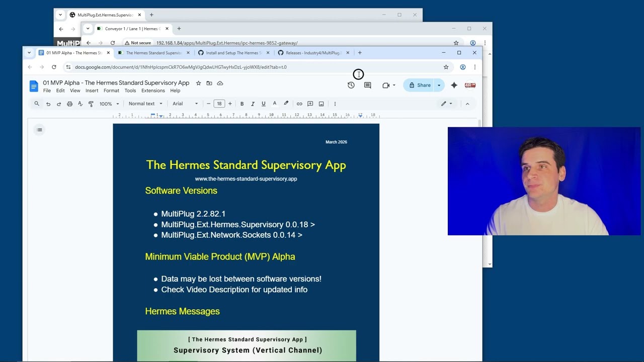Check cloud save status icon

(220, 83)
